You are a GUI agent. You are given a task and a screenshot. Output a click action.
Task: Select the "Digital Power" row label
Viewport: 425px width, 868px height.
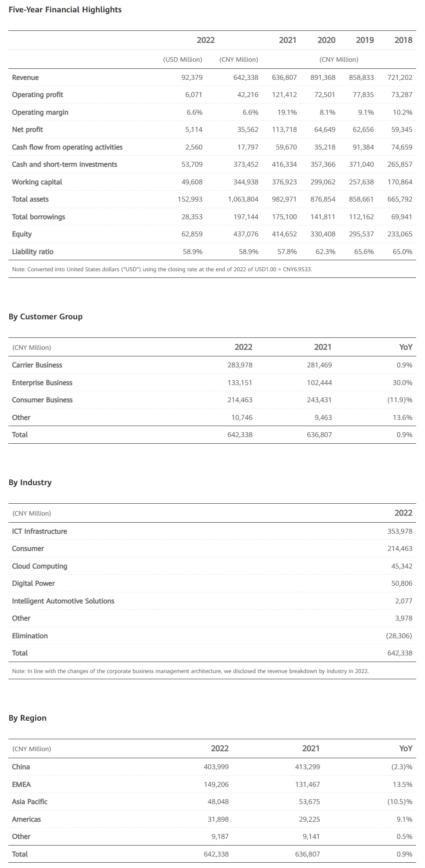coord(34,584)
